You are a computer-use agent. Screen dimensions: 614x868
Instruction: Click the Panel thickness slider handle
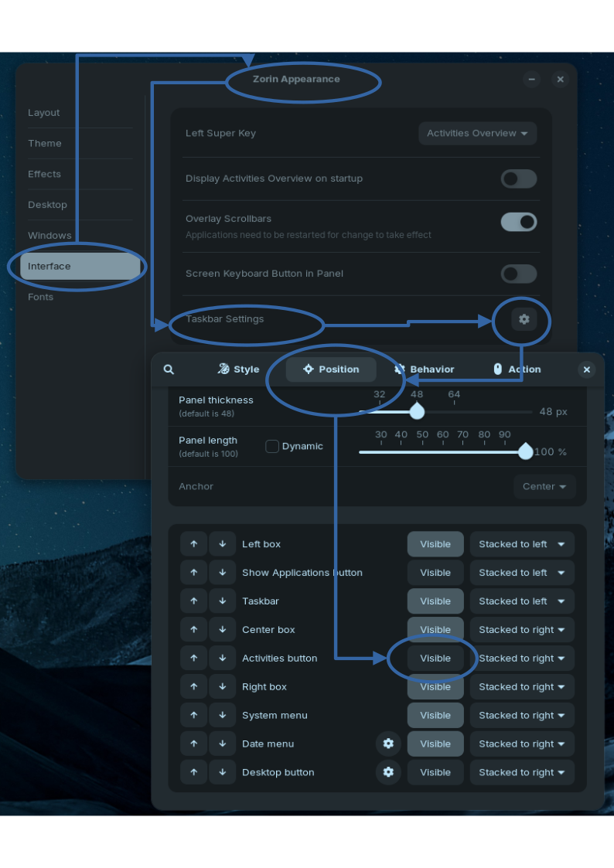(417, 411)
